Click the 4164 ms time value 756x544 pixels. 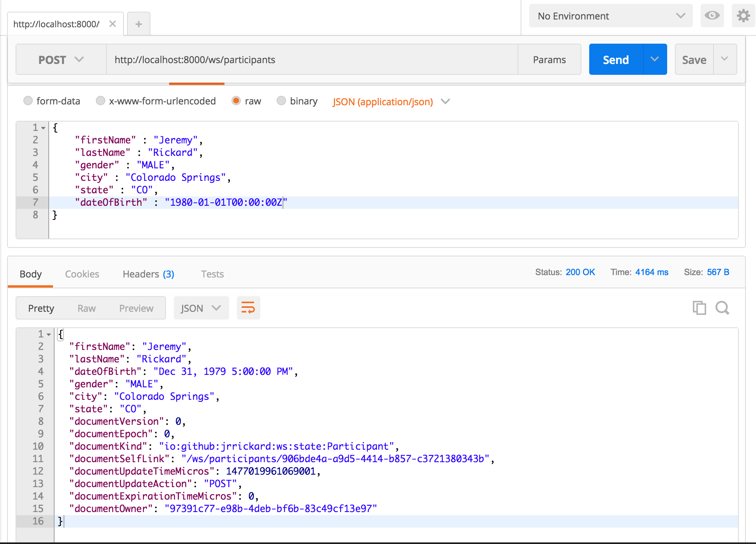tap(652, 272)
